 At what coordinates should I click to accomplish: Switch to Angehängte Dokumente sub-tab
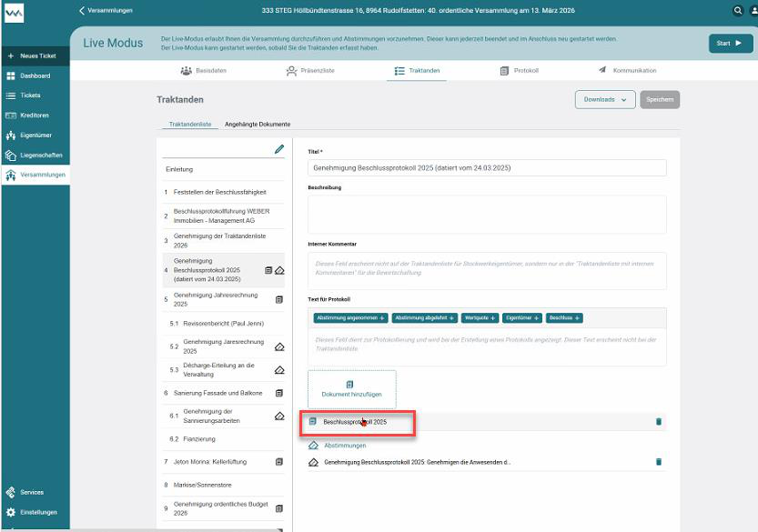click(x=258, y=125)
